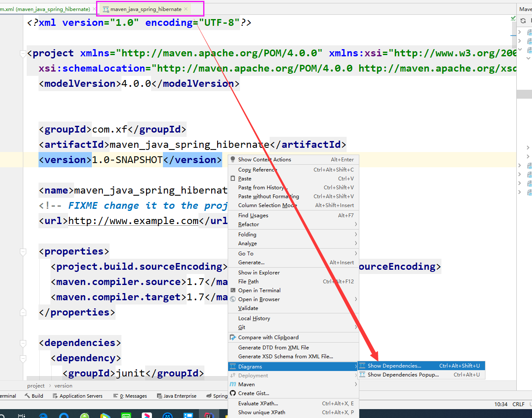Select Validate menu item
Screen dimensions: 532x418
click(293, 308)
